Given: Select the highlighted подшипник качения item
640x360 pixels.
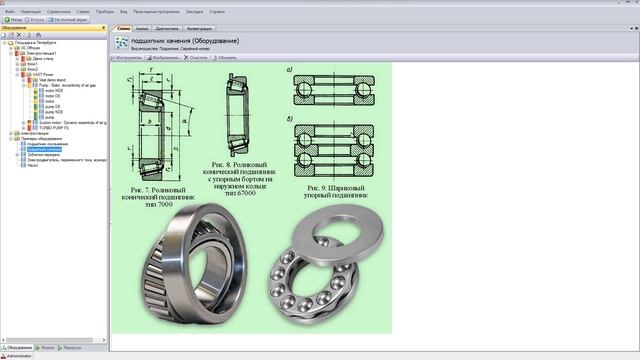Looking at the screenshot, I should coord(44,149).
